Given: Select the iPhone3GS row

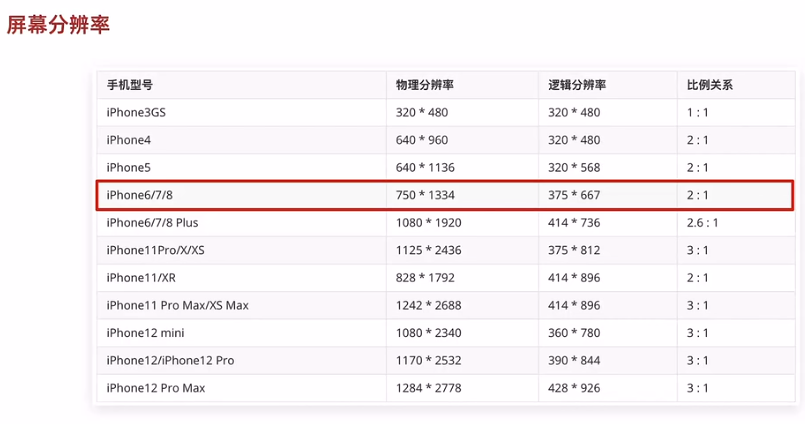Looking at the screenshot, I should (136, 113).
